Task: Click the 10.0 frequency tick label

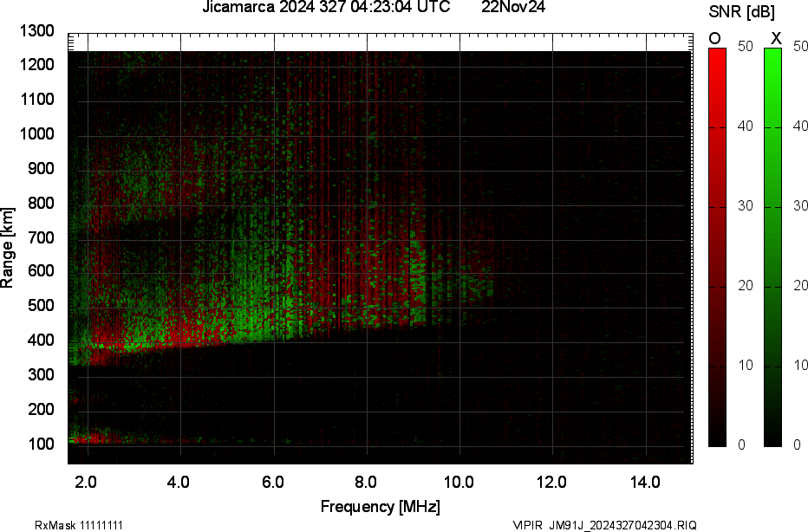Action: 459,483
